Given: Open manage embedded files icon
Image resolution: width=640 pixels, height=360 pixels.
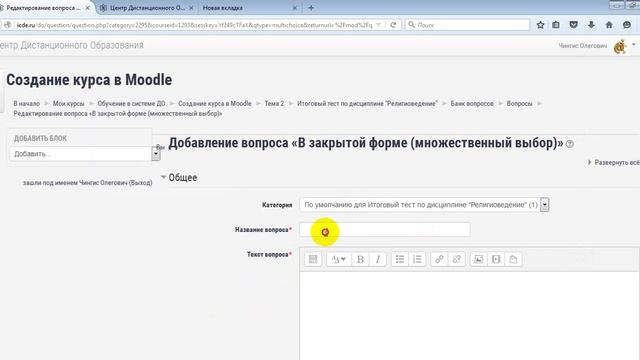Looking at the screenshot, I should 513,259.
